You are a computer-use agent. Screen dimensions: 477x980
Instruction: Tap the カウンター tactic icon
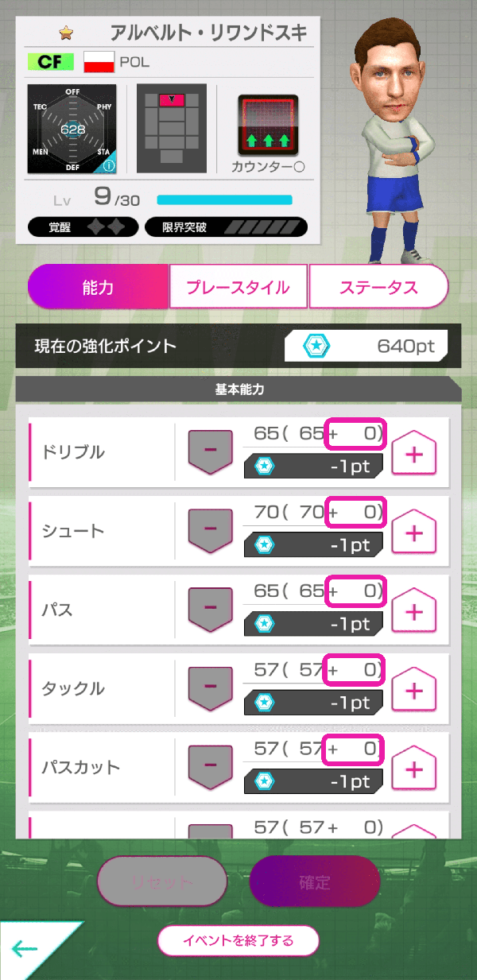268,126
